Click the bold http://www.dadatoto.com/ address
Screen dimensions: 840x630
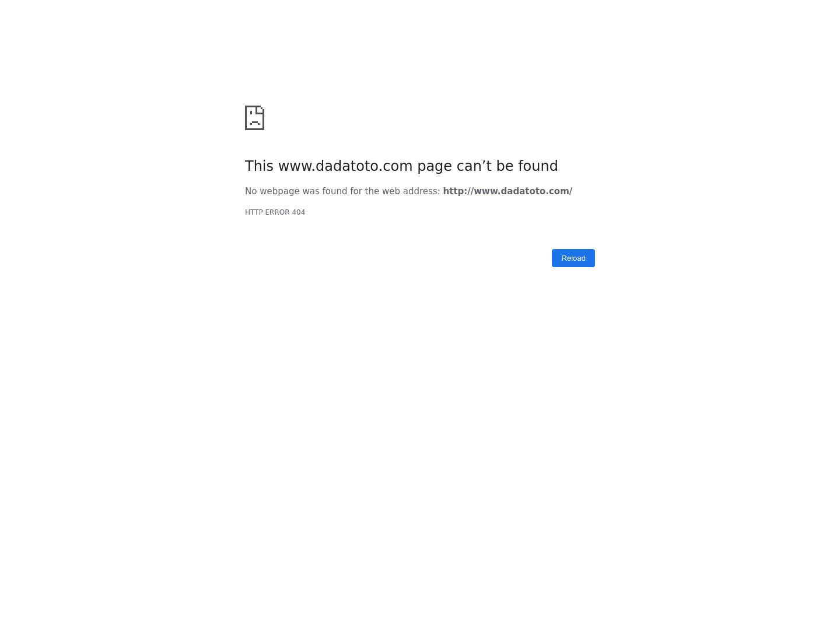(508, 191)
